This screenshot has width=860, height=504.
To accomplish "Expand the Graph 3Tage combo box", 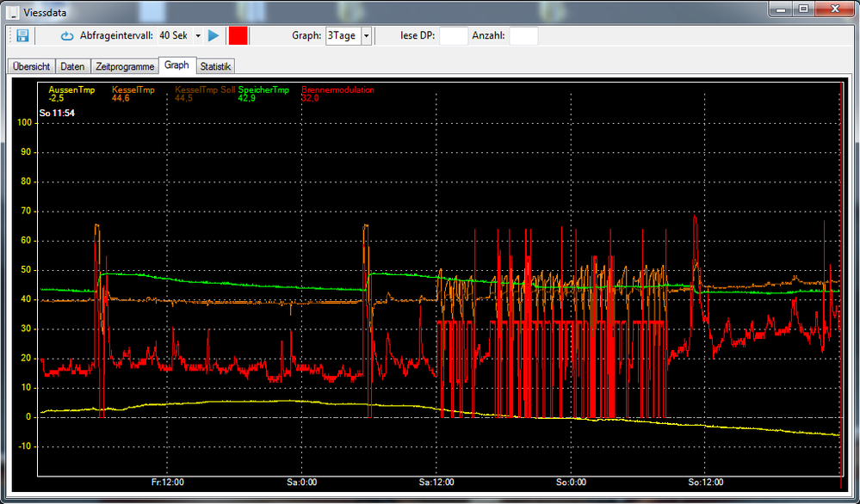I will 366,36.
